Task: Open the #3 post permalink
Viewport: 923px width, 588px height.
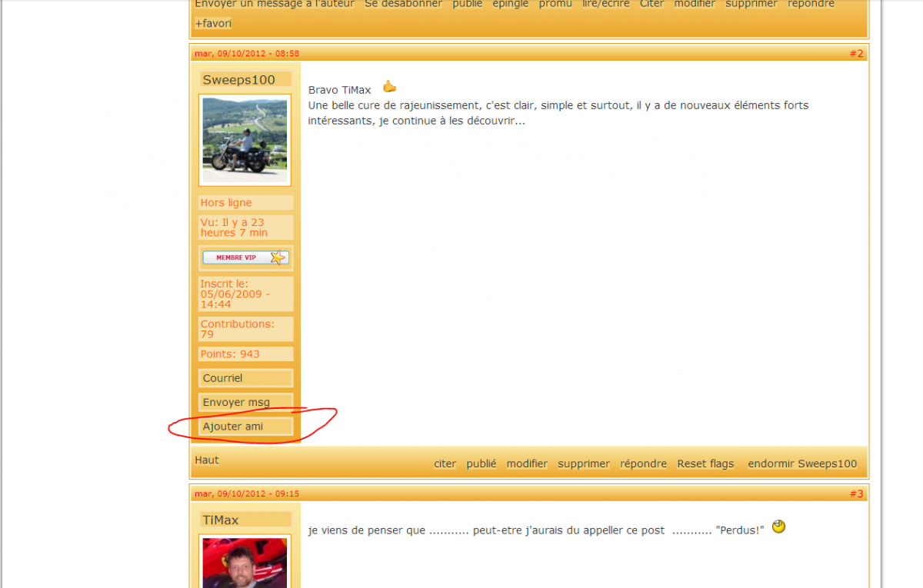Action: (x=856, y=493)
